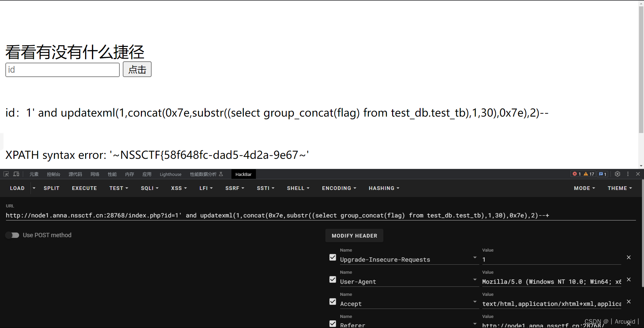Screen dimensions: 644x328
Task: Remove the Upgrade-Insecure-Requests header row
Action: [629, 257]
